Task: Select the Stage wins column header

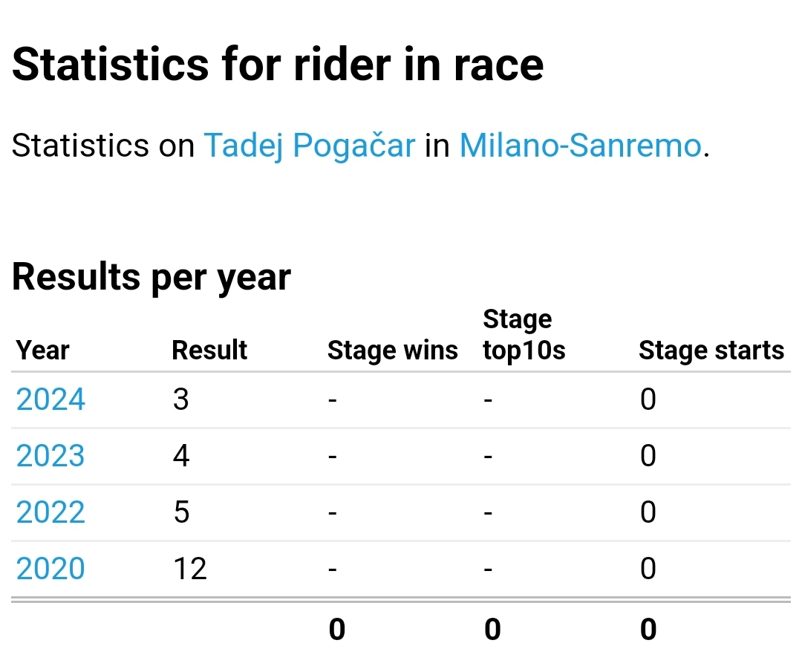Action: click(x=392, y=350)
